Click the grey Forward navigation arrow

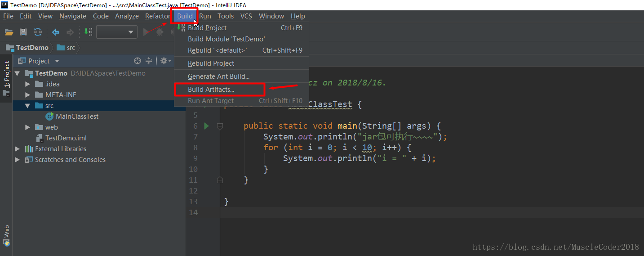[x=70, y=32]
